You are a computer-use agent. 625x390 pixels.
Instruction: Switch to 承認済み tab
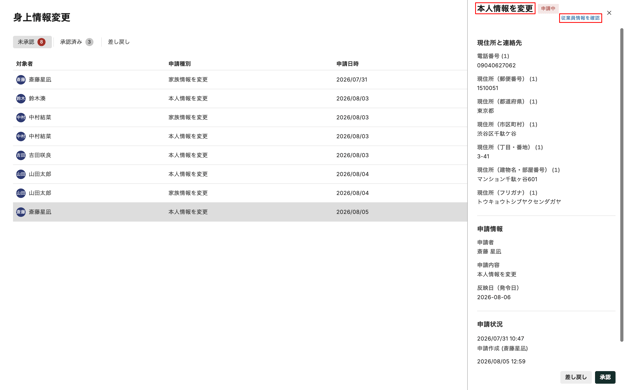click(x=77, y=42)
